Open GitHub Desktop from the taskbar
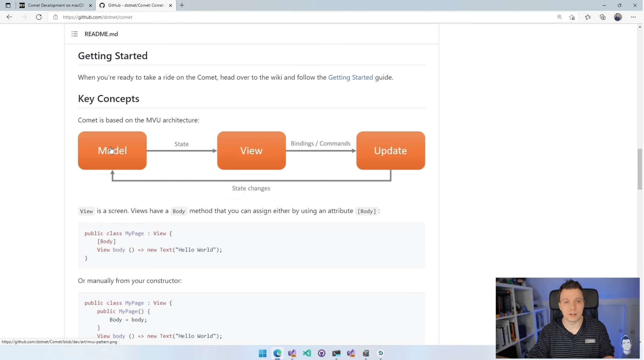 coord(322,353)
